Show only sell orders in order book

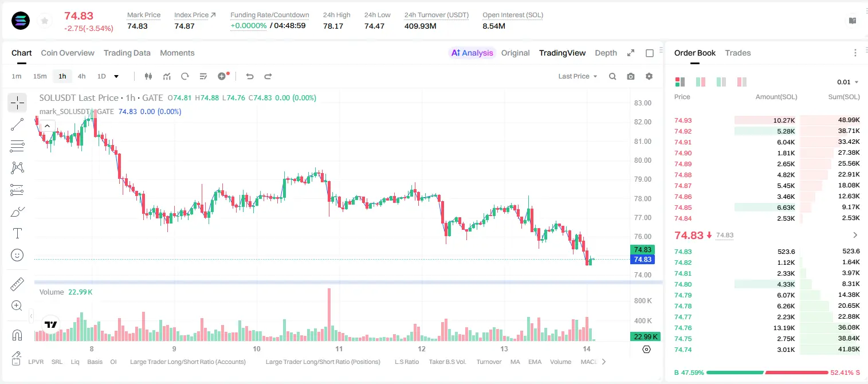742,82
